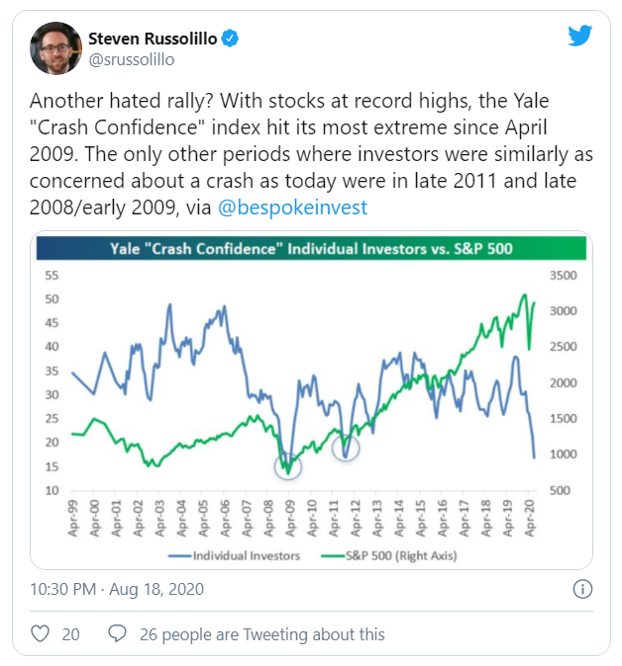This screenshot has width=622, height=666.
Task: Click the Twitter bird logo
Action: click(x=581, y=37)
